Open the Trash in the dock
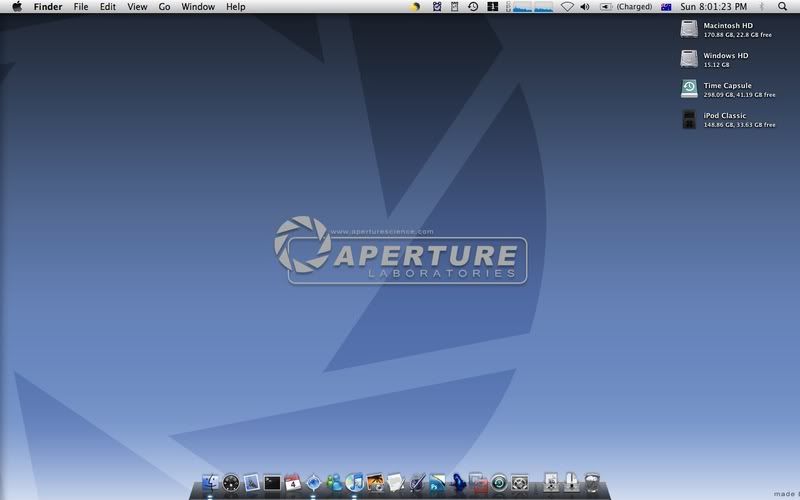This screenshot has width=800, height=500. point(592,482)
